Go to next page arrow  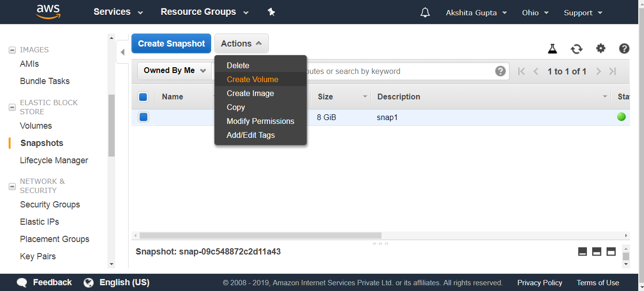(598, 72)
